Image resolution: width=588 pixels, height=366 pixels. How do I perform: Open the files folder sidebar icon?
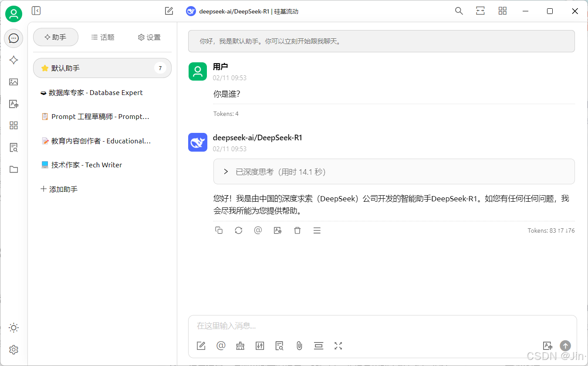tap(14, 169)
